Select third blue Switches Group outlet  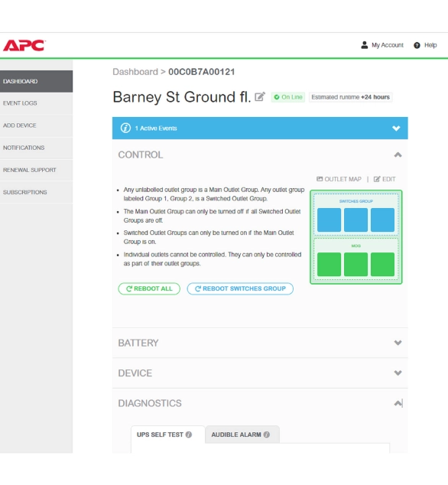pyautogui.click(x=382, y=220)
